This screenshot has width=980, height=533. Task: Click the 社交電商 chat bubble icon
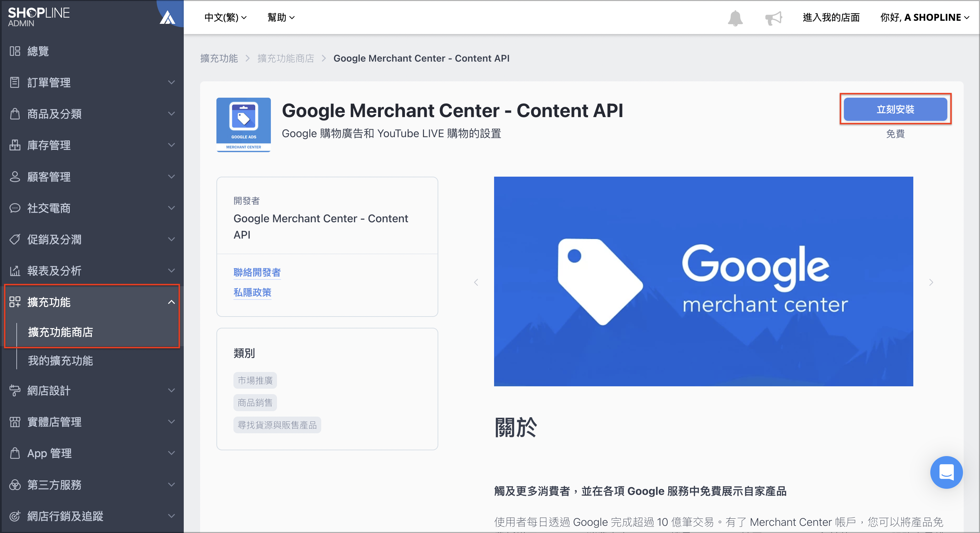coord(15,208)
